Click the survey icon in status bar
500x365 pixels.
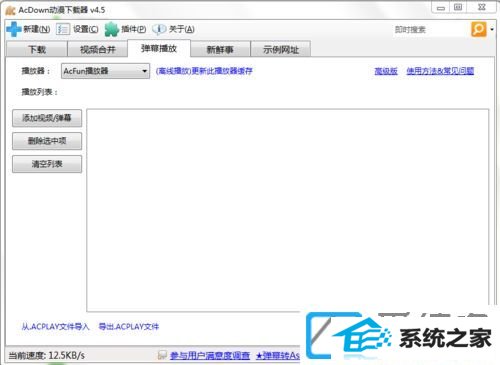[x=162, y=355]
